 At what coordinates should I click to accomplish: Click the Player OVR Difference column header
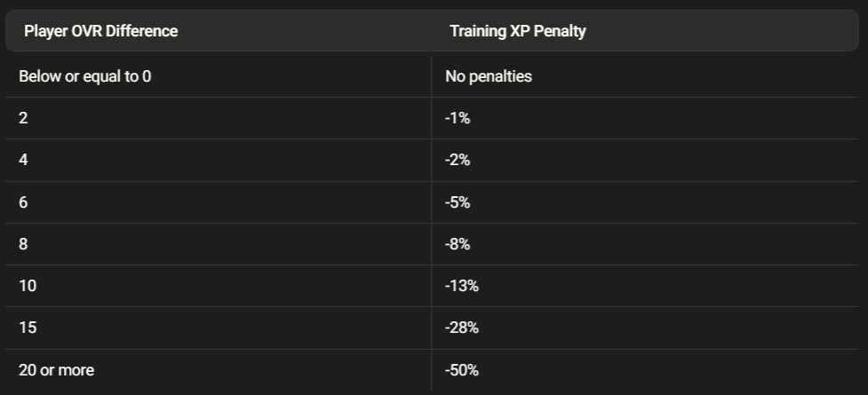click(x=100, y=31)
